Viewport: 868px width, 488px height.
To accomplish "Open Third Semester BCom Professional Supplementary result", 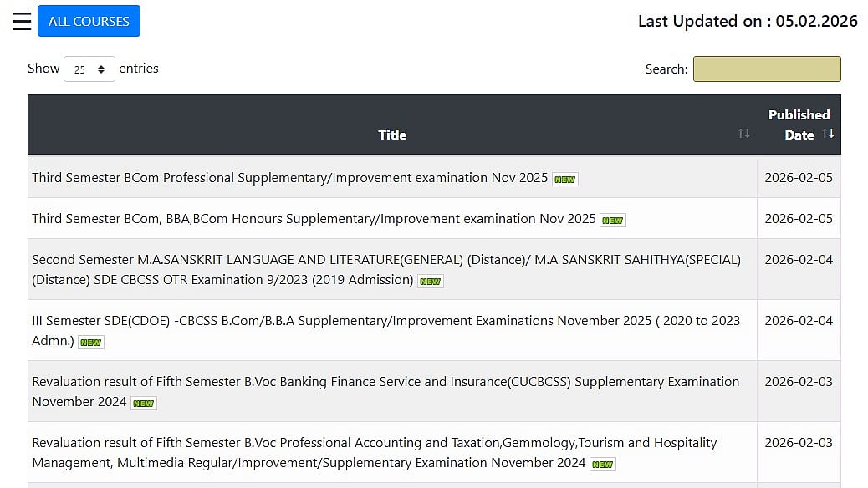I will (x=289, y=178).
